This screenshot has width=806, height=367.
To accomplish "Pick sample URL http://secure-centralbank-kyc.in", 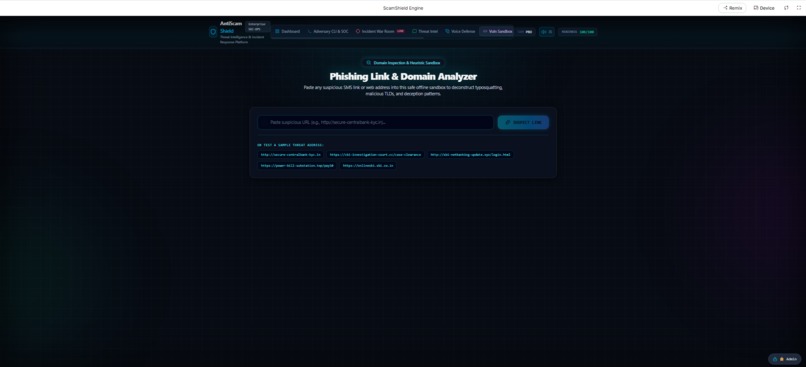I will point(290,154).
